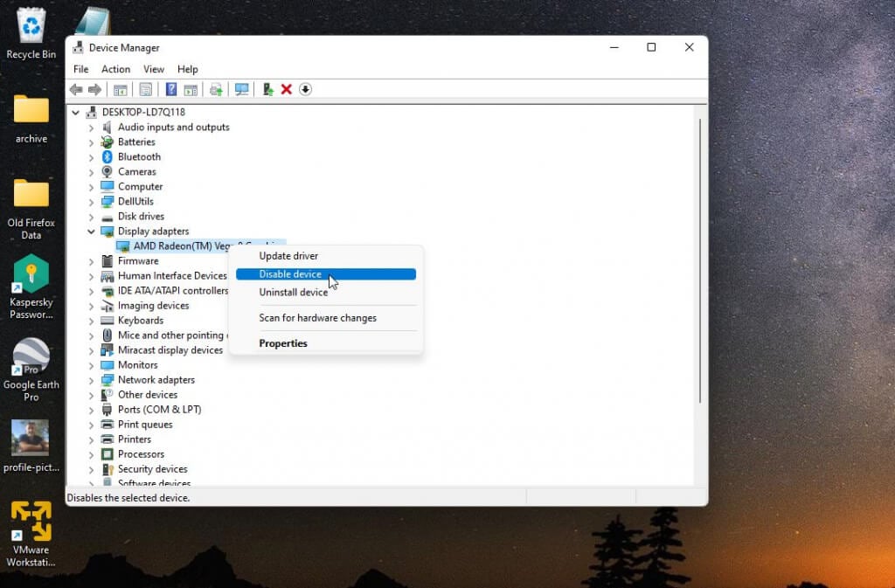895x588 pixels.
Task: Select the DellUtils tree item
Action: tap(135, 201)
